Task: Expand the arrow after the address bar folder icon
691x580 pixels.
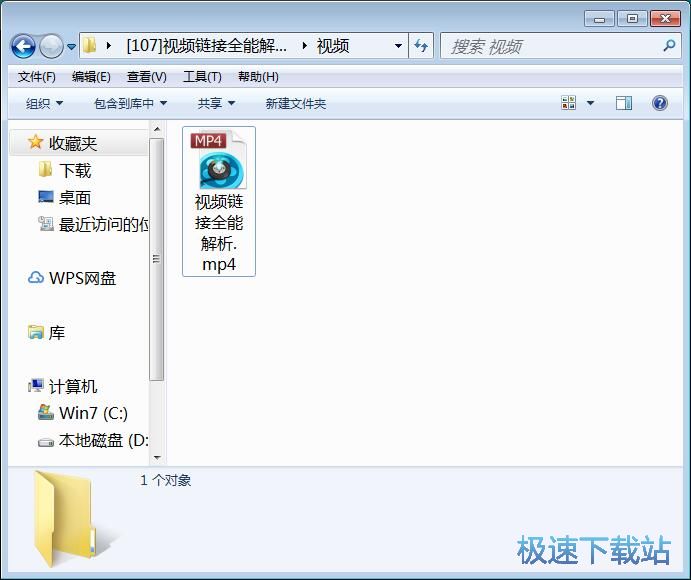Action: pos(108,45)
